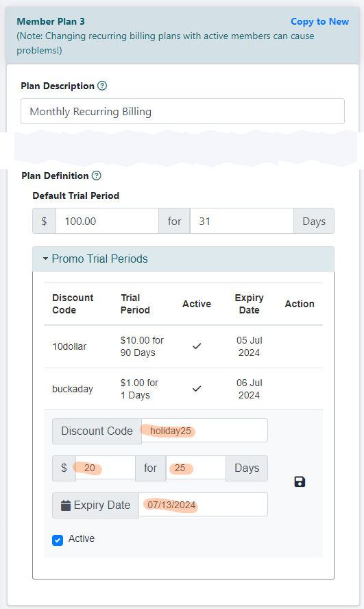Click the Discount Code holiday25 field
364x609 pixels.
(x=204, y=431)
